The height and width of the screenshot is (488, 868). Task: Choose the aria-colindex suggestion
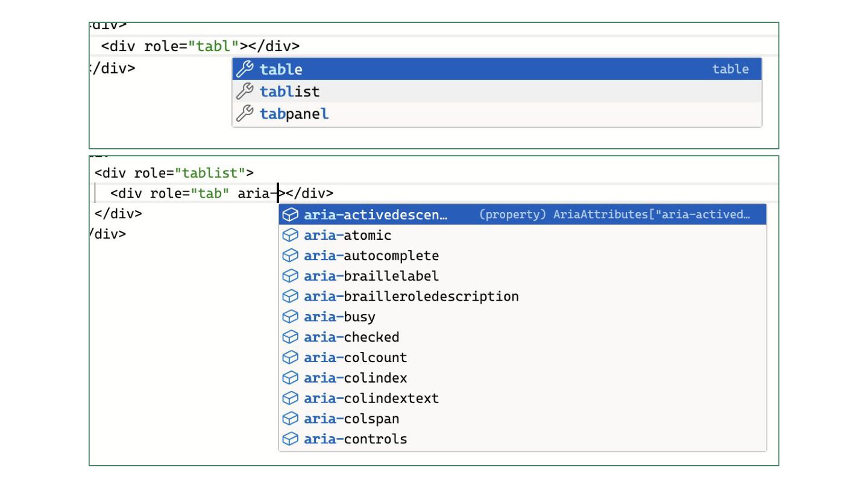point(356,378)
